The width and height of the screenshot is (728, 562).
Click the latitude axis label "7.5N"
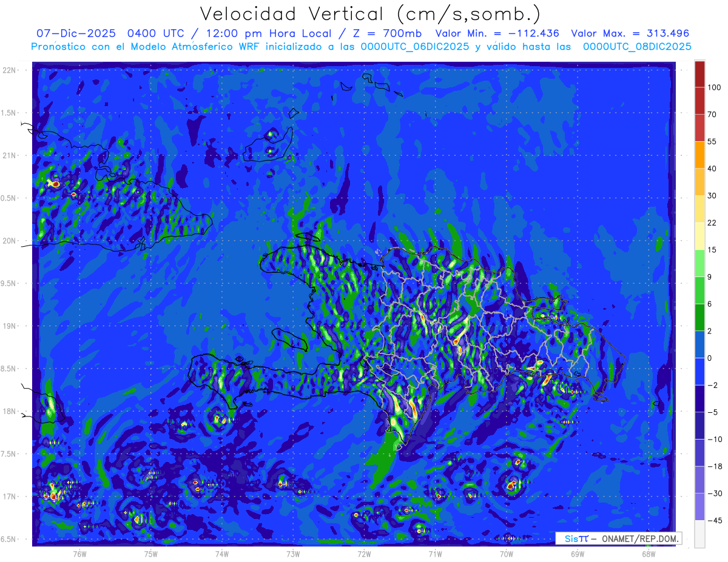(8, 455)
